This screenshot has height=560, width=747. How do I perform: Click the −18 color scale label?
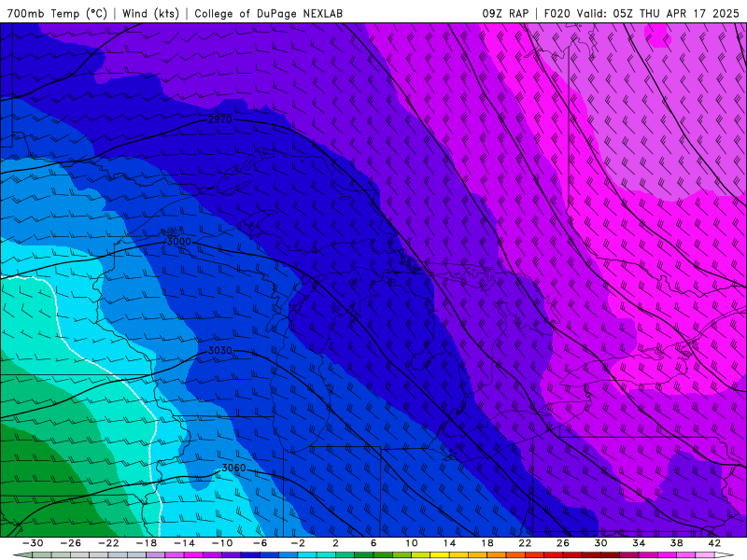click(147, 543)
